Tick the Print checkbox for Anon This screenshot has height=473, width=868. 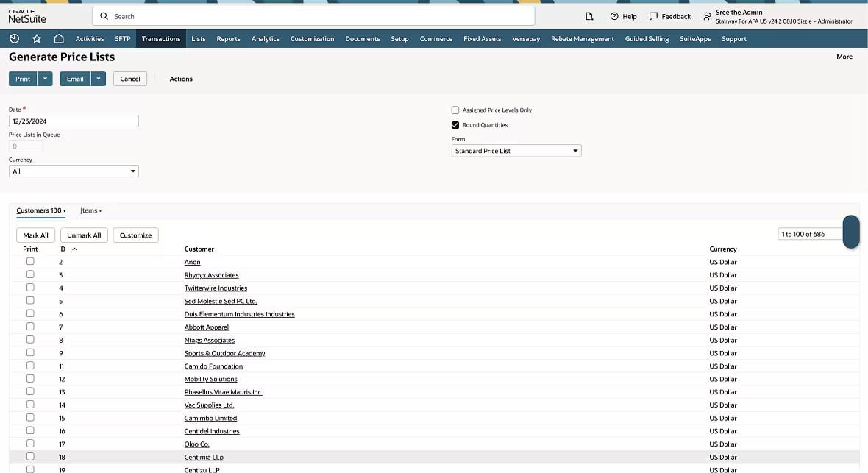point(30,261)
